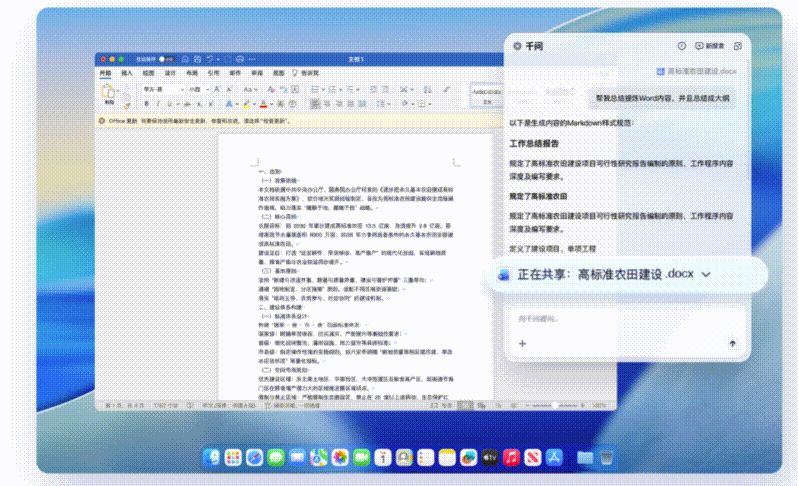Open the Music app in the Dock
The height and width of the screenshot is (486, 798).
click(x=510, y=457)
